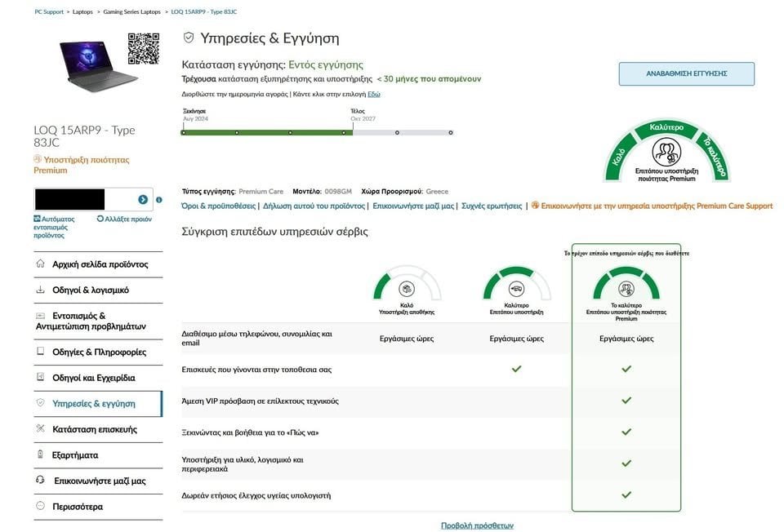Click the headset icon beside Επικοινωνήστε μαζί μας
The height and width of the screenshot is (532, 784).
point(41,480)
